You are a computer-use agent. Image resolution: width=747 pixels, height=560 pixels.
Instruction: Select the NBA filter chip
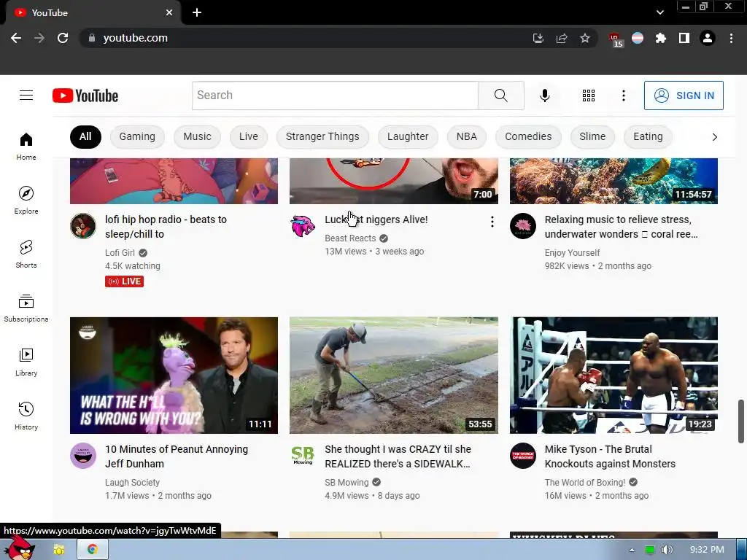click(466, 136)
